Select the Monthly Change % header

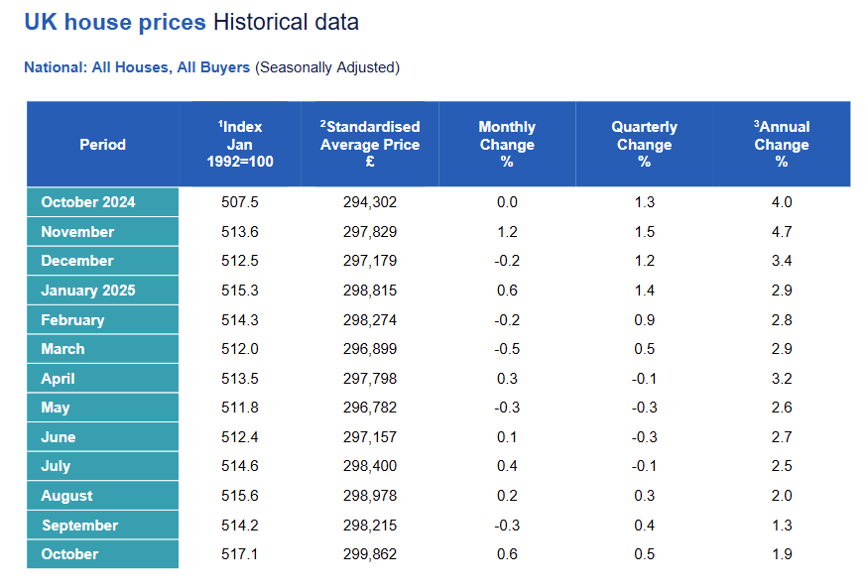(x=507, y=145)
